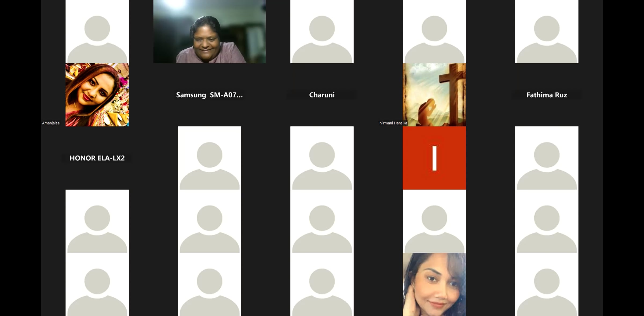
Task: Click blank avatar above Amanjalee's photo
Action: click(97, 31)
